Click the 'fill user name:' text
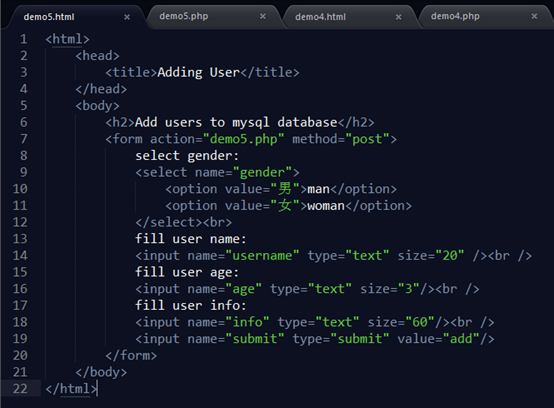The width and height of the screenshot is (554, 408). pyautogui.click(x=191, y=239)
